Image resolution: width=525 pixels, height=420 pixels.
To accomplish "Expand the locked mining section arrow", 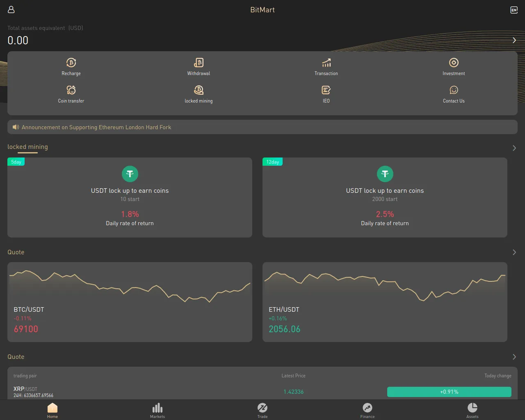I will (514, 148).
